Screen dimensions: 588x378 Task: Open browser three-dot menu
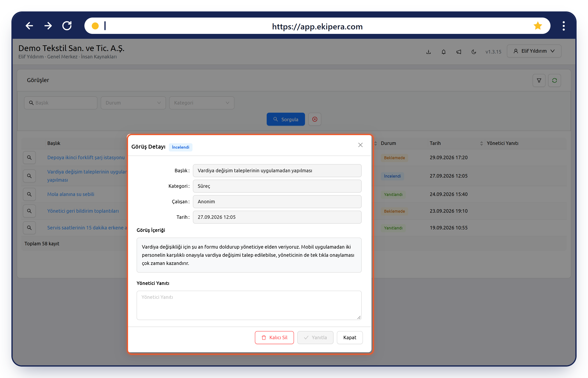point(564,26)
